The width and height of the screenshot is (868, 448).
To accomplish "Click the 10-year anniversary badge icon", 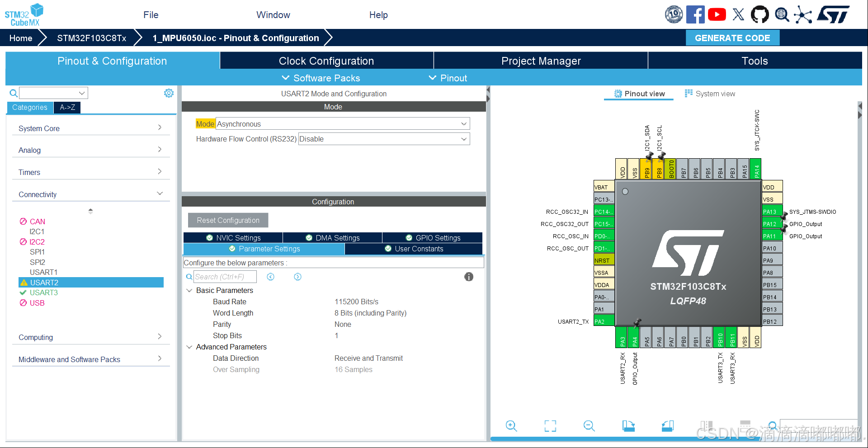I will point(674,14).
